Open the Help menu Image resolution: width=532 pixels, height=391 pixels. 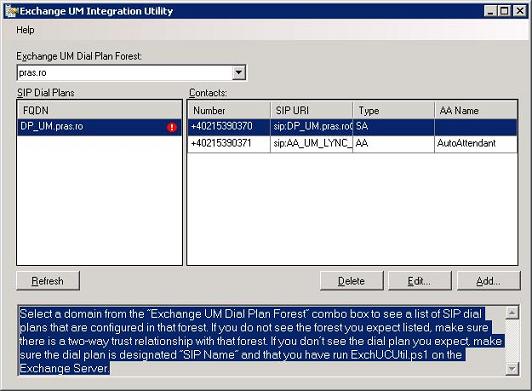click(25, 30)
